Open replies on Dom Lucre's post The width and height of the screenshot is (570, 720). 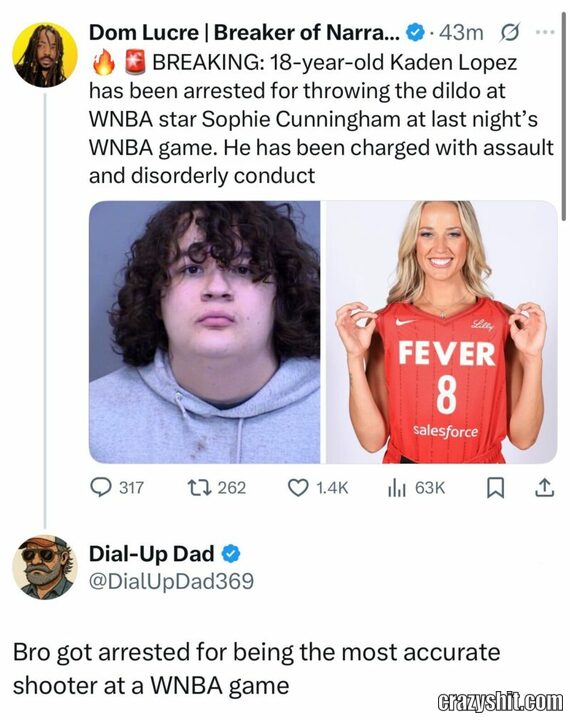[x=117, y=488]
